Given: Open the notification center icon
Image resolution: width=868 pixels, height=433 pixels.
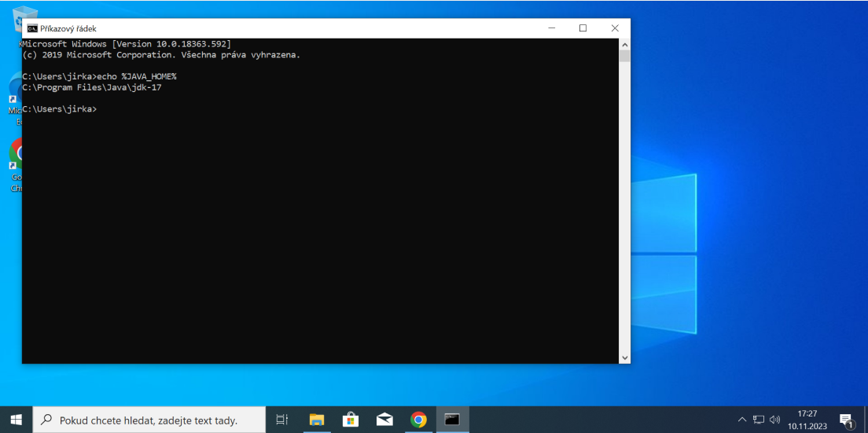Looking at the screenshot, I should click(846, 420).
